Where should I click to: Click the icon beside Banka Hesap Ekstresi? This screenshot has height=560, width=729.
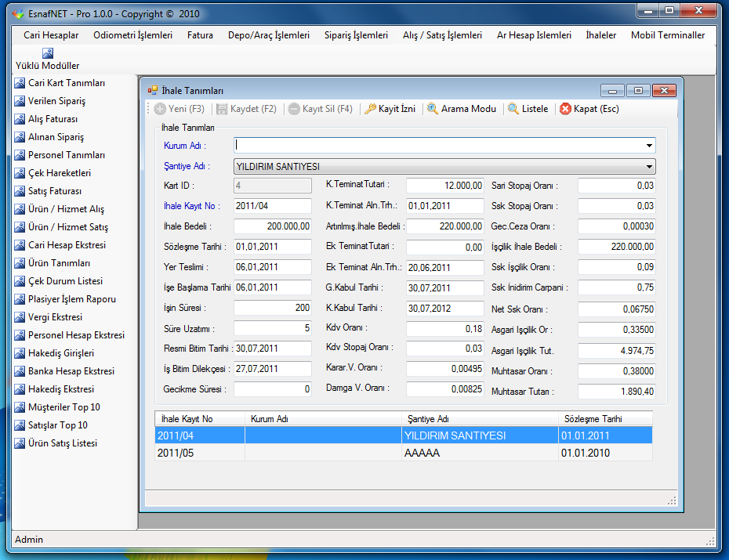(x=20, y=371)
